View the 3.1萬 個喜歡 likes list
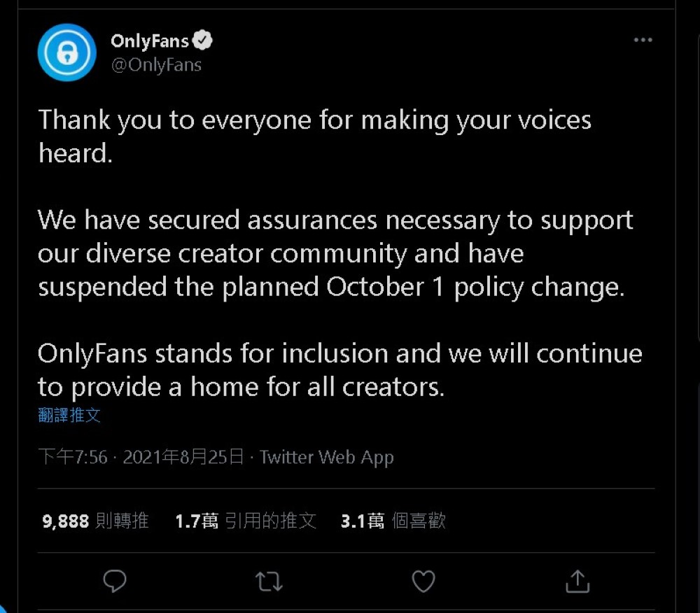This screenshot has height=613, width=700. [x=393, y=521]
